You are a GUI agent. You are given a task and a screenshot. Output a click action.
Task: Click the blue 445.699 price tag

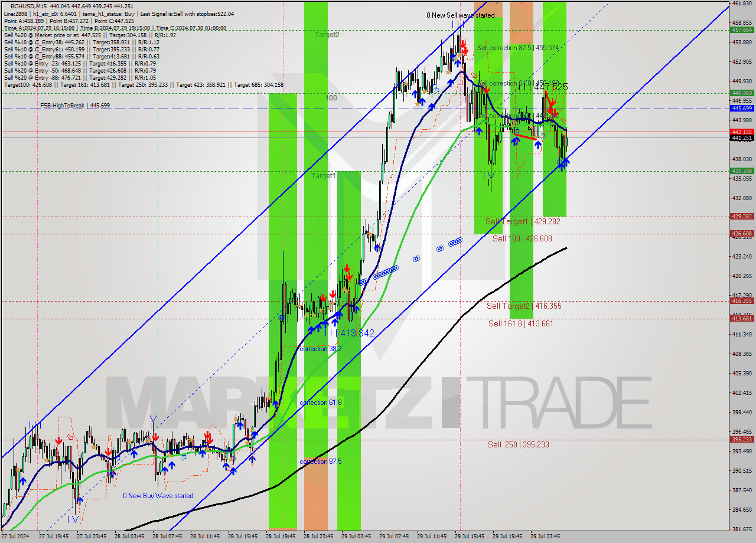click(x=742, y=109)
